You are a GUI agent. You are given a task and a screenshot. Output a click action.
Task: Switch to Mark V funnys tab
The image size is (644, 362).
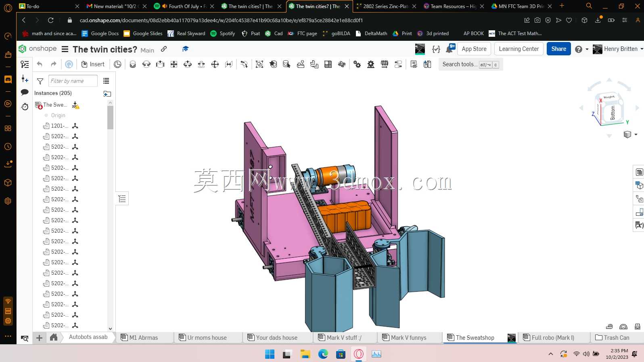click(x=409, y=338)
